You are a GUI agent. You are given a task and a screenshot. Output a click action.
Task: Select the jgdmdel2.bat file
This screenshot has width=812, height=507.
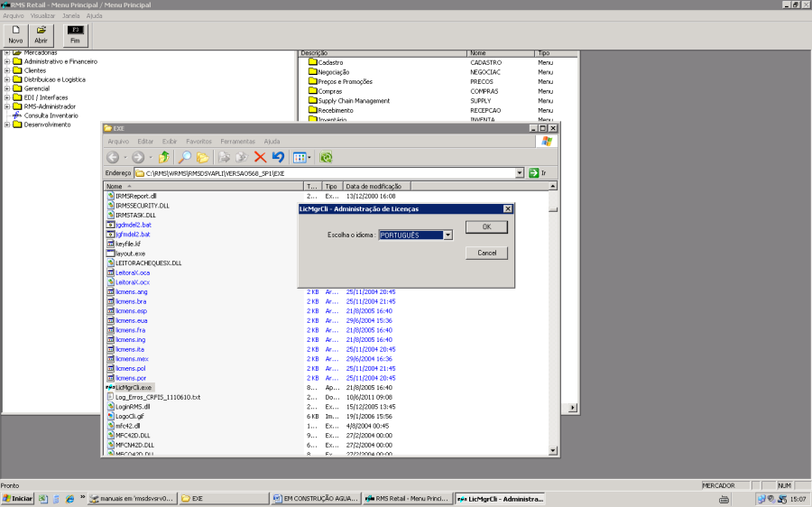(134, 225)
